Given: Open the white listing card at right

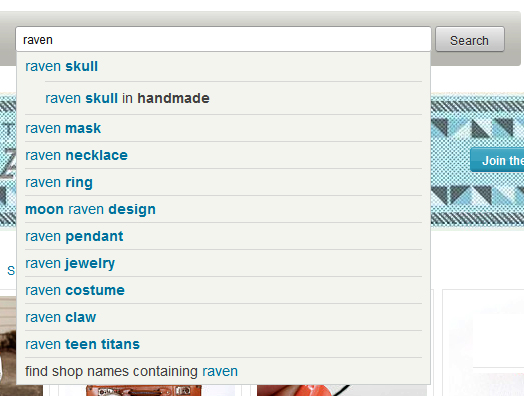Looking at the screenshot, I should click(483, 343).
